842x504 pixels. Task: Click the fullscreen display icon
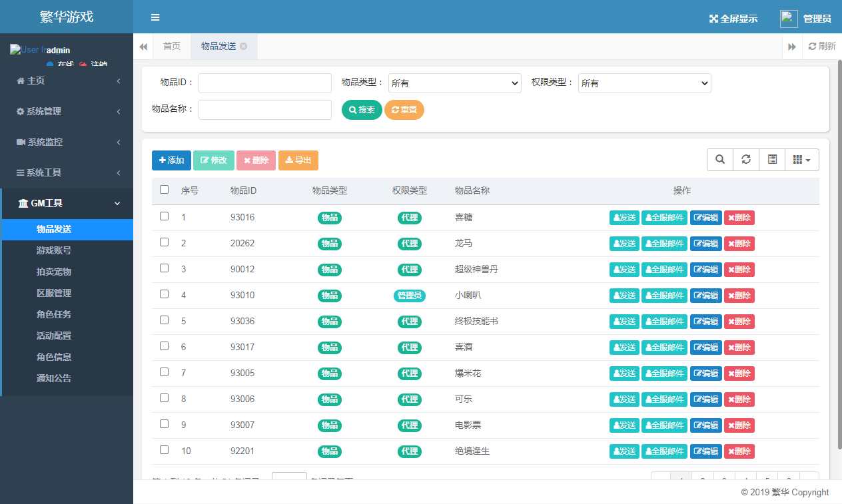pyautogui.click(x=713, y=19)
